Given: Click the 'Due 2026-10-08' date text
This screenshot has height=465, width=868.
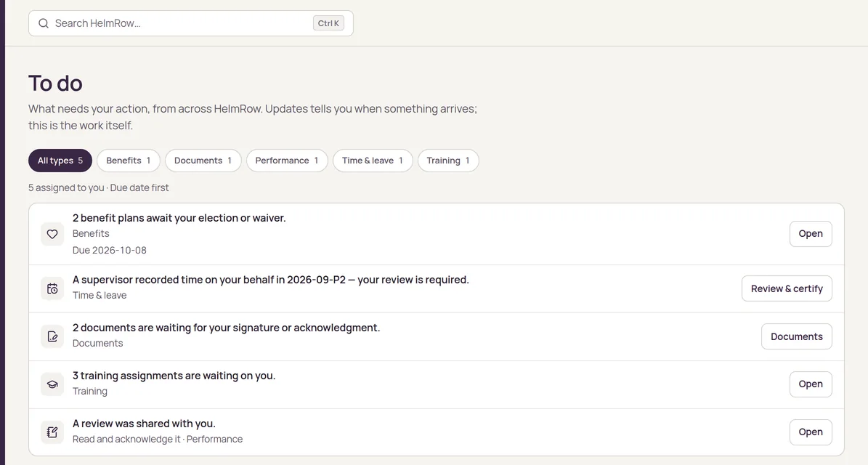Looking at the screenshot, I should (110, 250).
